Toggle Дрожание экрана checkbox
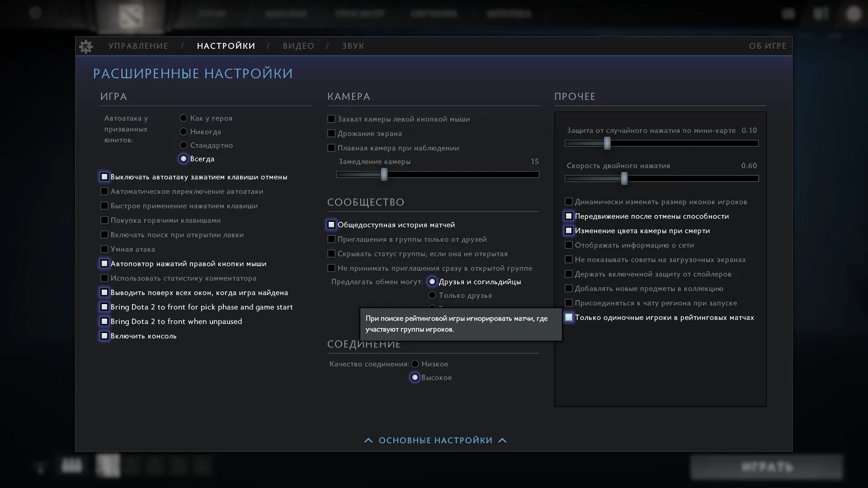The image size is (868, 488). pyautogui.click(x=331, y=133)
